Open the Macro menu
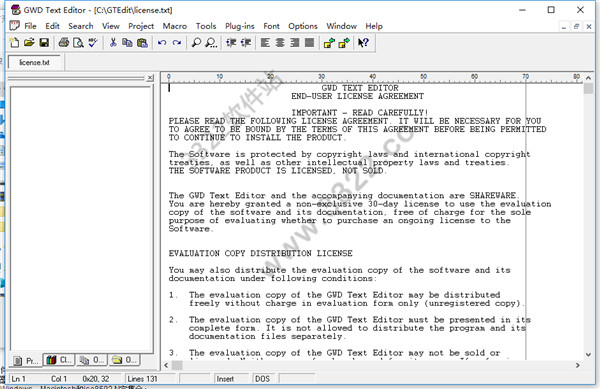Screen dimensions: 600x389 click(x=175, y=26)
